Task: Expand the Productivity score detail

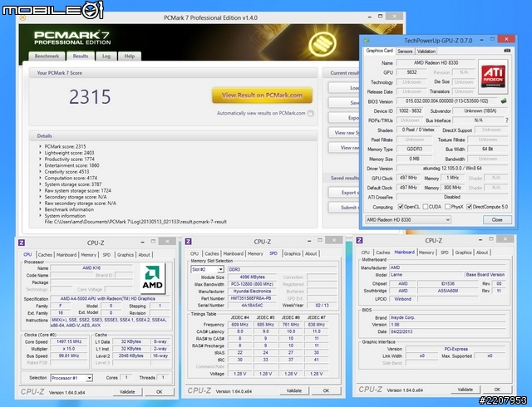Action: (x=41, y=159)
